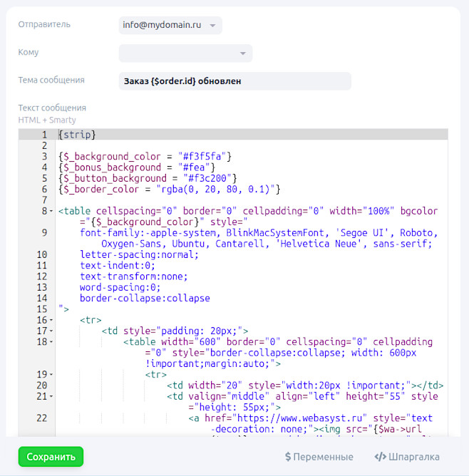Collapse the tr block at line 19
This screenshot has width=469, height=476.
(51, 375)
